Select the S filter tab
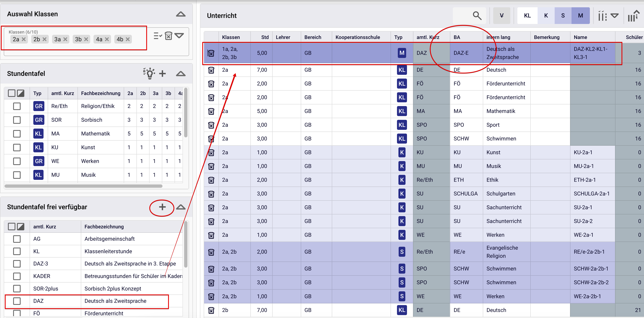Screen dimensions: 644x318 point(563,16)
